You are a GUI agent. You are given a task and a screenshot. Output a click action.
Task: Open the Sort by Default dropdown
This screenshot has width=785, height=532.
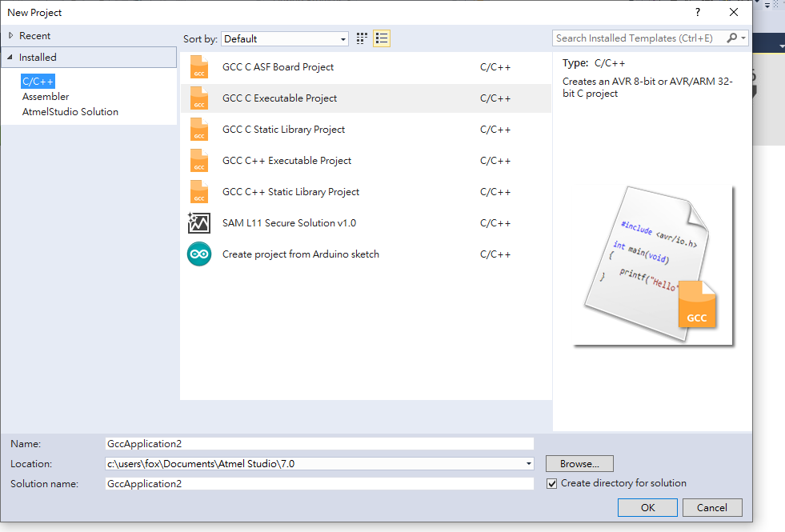[285, 39]
